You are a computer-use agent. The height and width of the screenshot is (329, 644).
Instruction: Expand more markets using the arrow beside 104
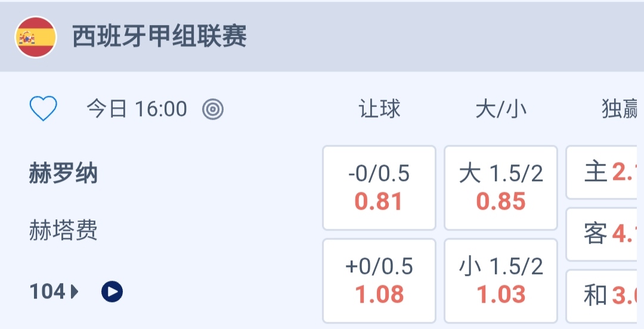75,291
